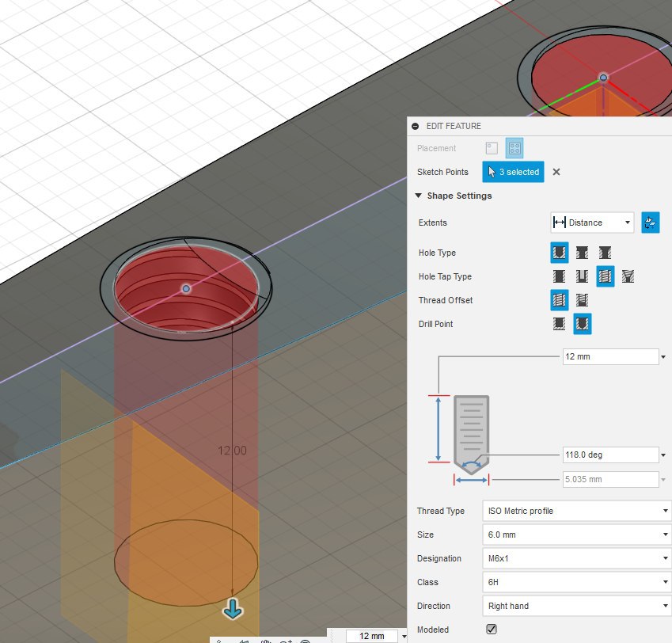672x643 pixels.
Task: Set Thread Offset to full-length icon
Action: (560, 300)
